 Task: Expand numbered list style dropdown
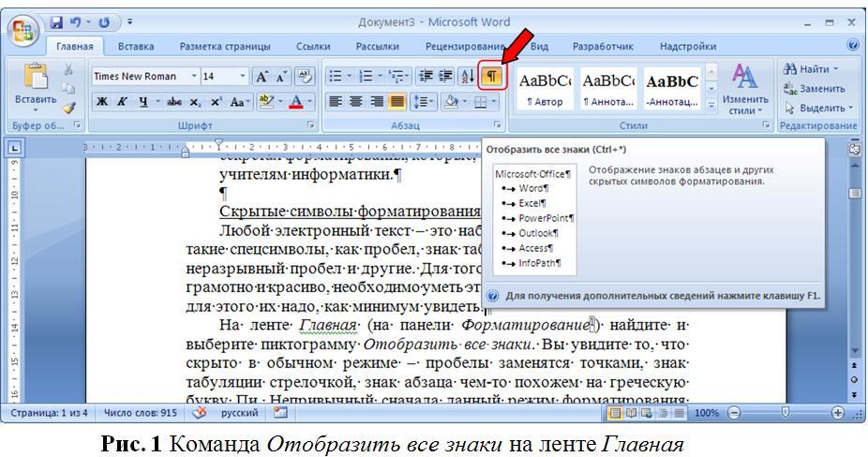pos(380,77)
